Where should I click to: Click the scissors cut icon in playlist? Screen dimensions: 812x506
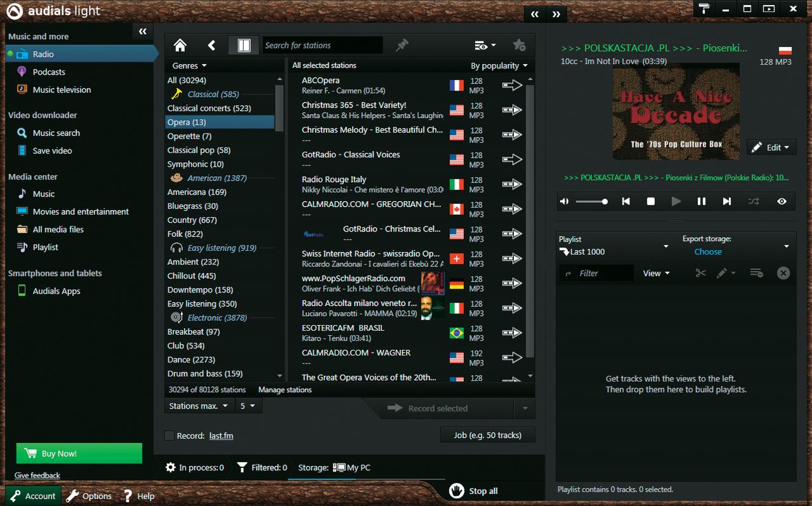[x=700, y=273]
